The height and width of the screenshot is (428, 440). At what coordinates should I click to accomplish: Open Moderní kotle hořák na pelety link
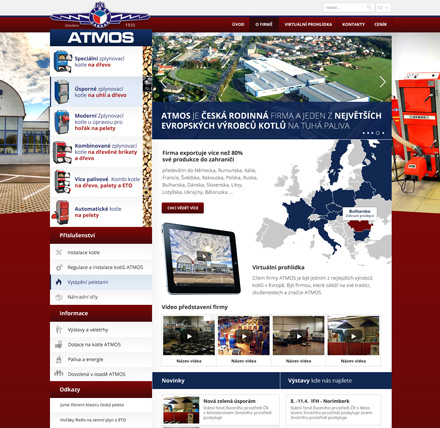coord(99,122)
